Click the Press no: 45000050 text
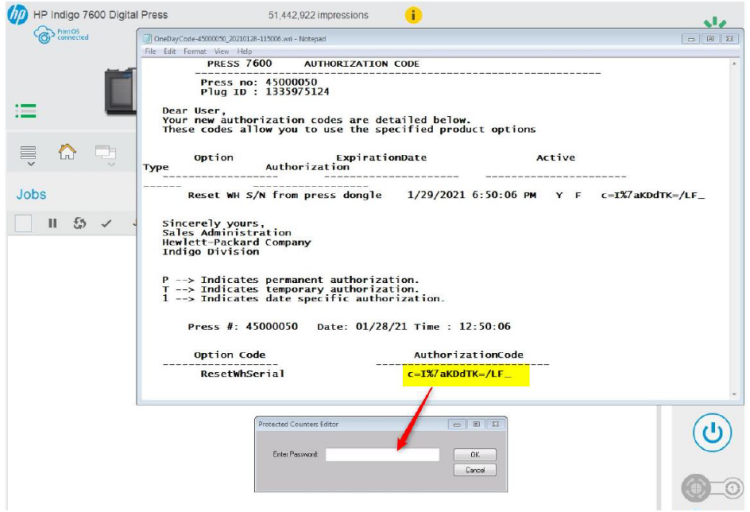 point(258,82)
